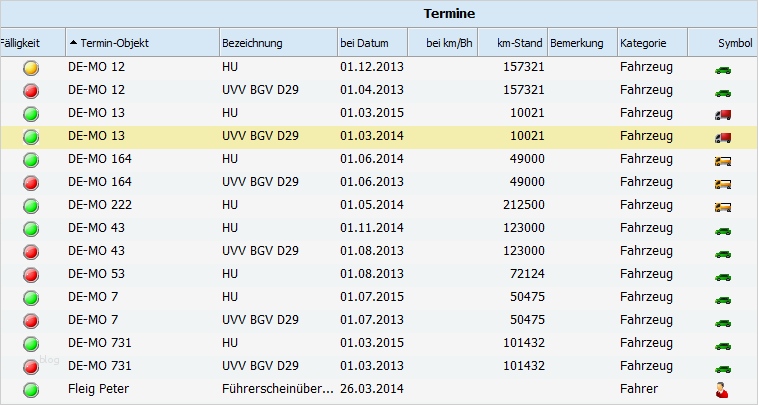Image resolution: width=758 pixels, height=405 pixels.
Task: Click the sort arrow in the Termin-Objekt header
Action: [x=73, y=43]
